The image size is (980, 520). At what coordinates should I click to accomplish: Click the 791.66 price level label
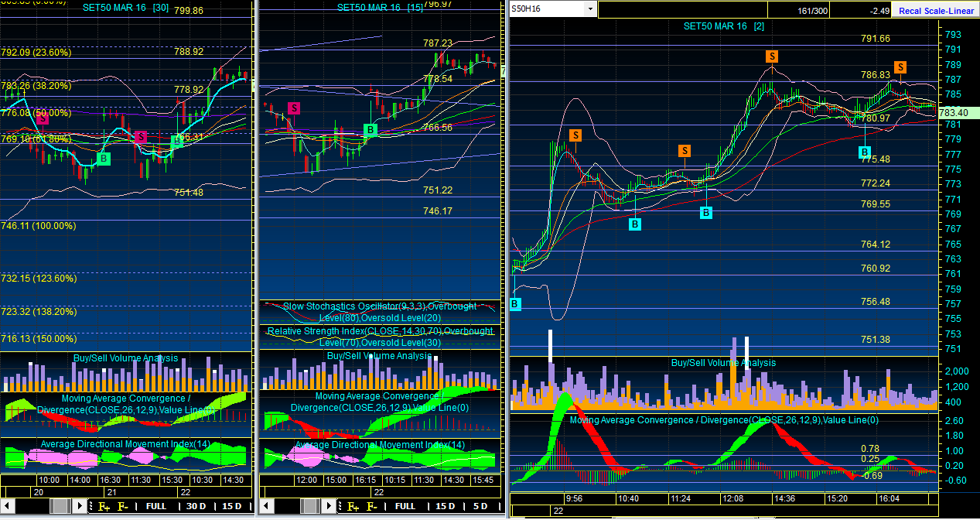pyautogui.click(x=876, y=39)
